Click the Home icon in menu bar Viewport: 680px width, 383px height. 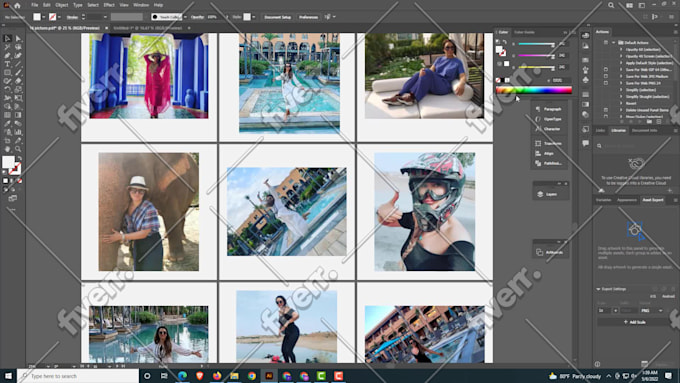tap(17, 5)
